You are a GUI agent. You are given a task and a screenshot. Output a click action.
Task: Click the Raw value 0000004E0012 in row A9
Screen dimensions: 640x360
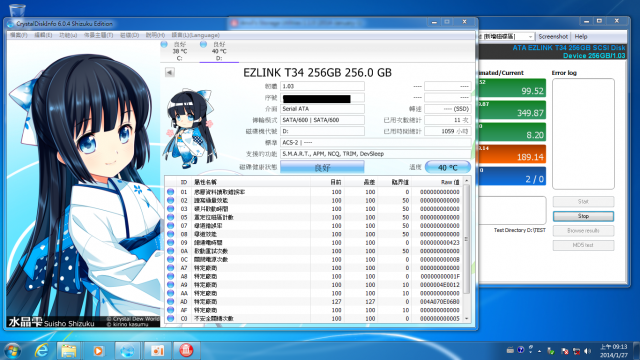[439, 285]
